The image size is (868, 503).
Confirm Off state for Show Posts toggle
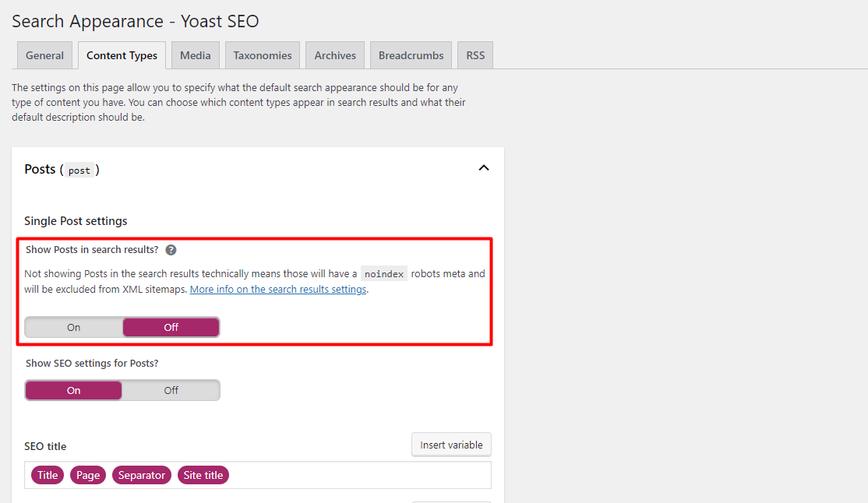[x=171, y=326]
